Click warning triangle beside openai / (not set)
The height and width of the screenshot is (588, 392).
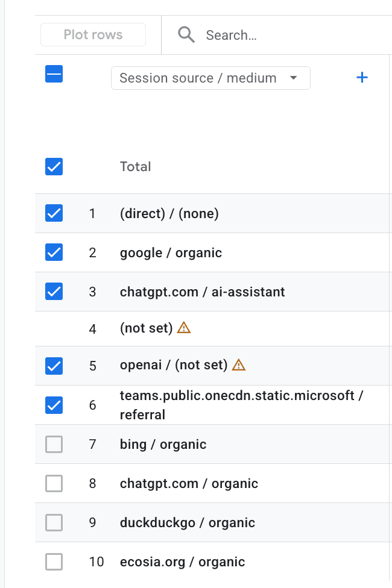coord(239,365)
